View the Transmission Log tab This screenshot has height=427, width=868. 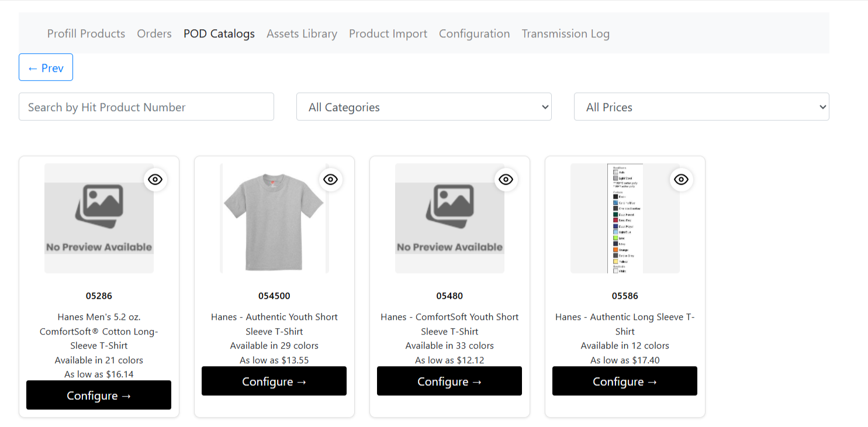(565, 34)
